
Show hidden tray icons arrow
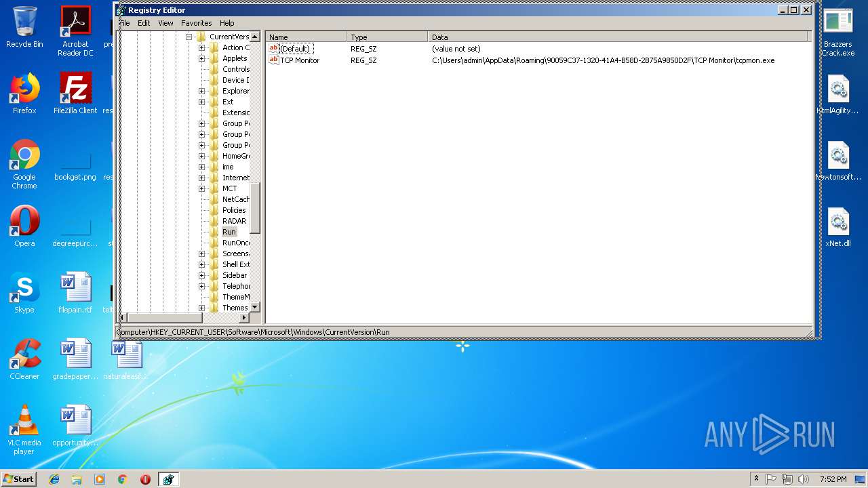(756, 479)
